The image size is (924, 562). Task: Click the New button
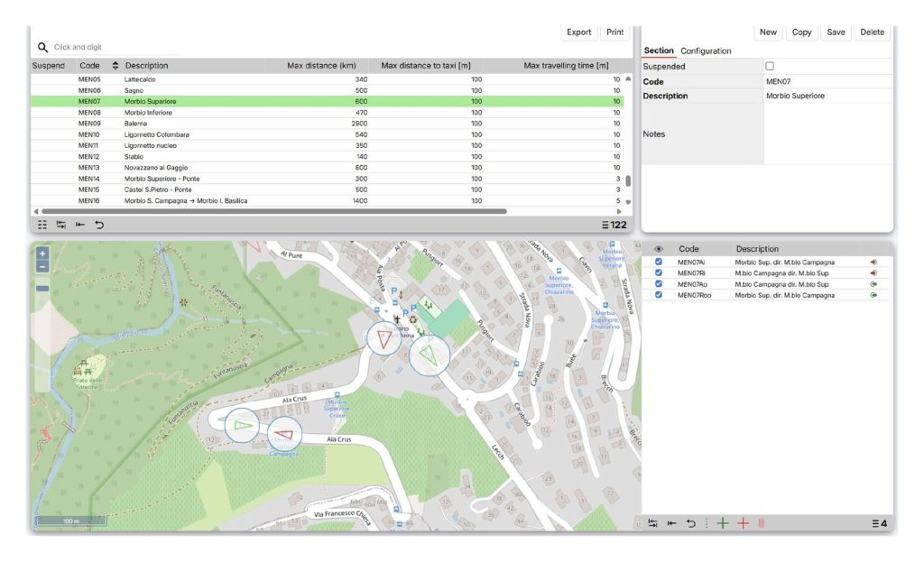tap(768, 32)
